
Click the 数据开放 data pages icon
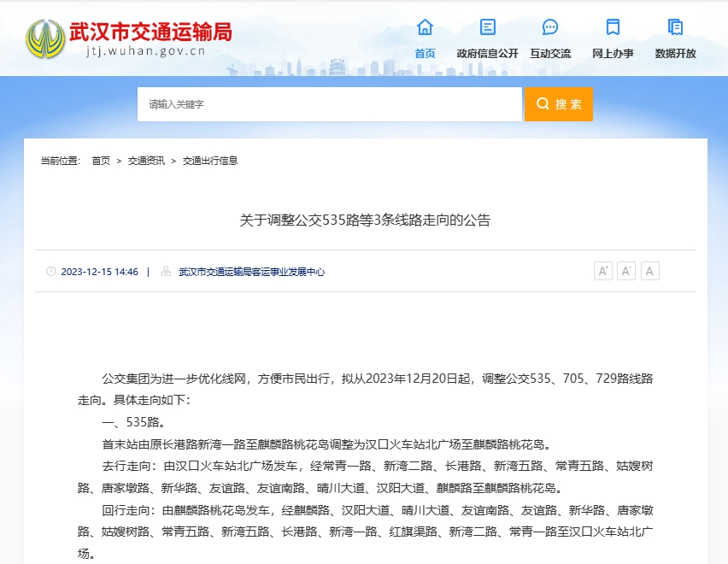(x=675, y=27)
